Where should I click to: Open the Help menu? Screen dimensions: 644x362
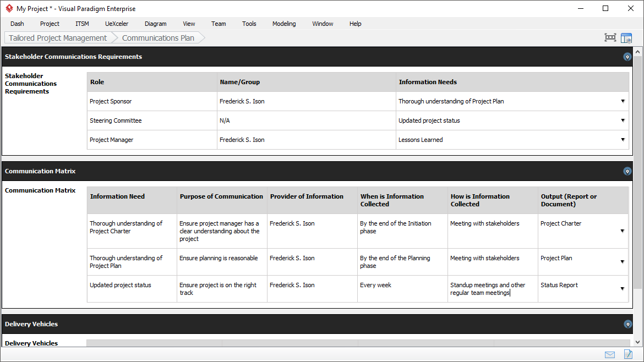[x=355, y=24]
